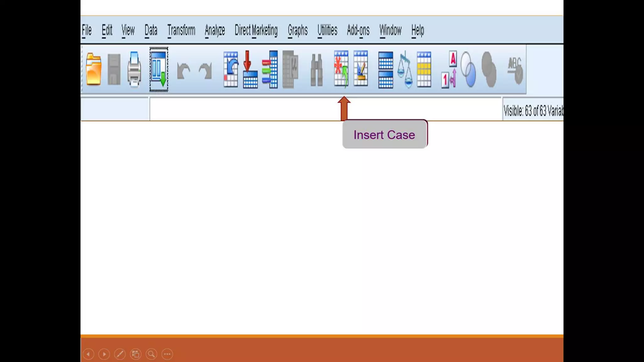
Task: Click the Go to case icon
Action: [230, 69]
